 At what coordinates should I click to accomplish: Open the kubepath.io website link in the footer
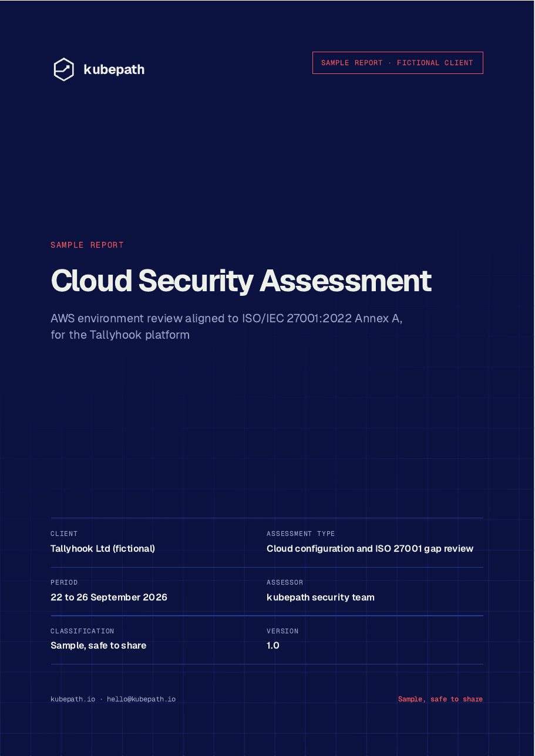[x=73, y=699]
